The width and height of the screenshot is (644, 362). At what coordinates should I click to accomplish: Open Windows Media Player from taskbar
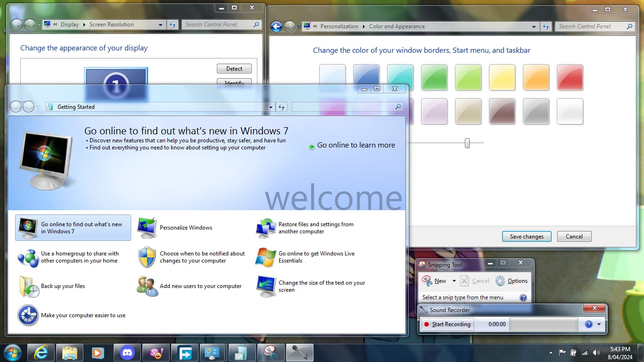(98, 353)
